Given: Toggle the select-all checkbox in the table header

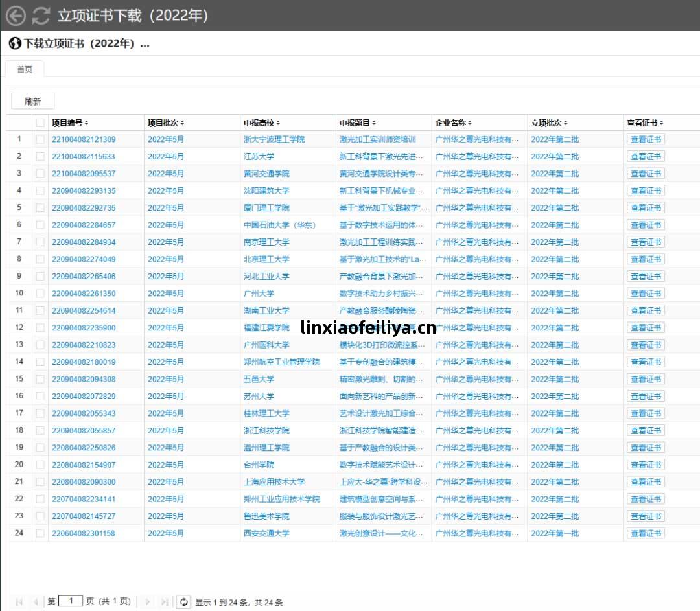Looking at the screenshot, I should click(x=40, y=122).
